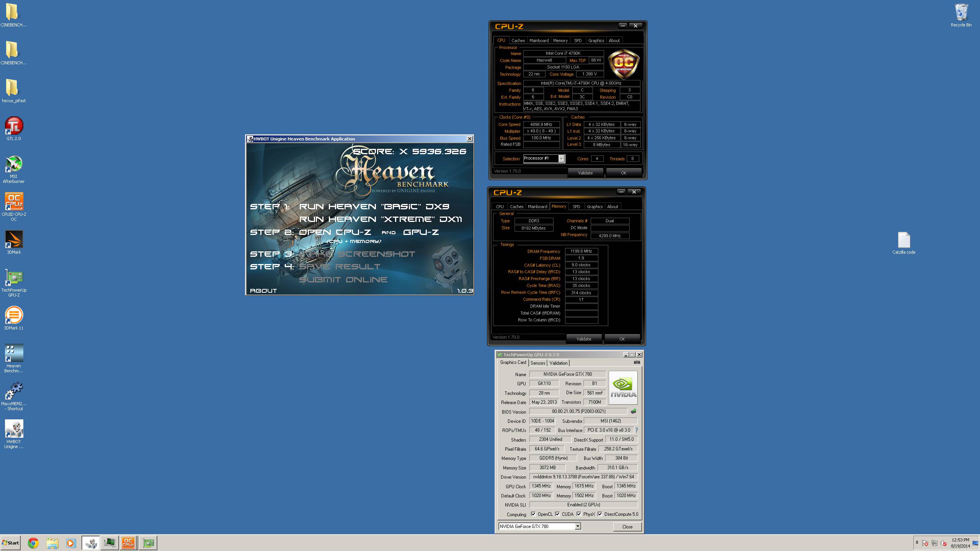Open the MaxxMEM2 shortcut on desktop

[x=14, y=396]
